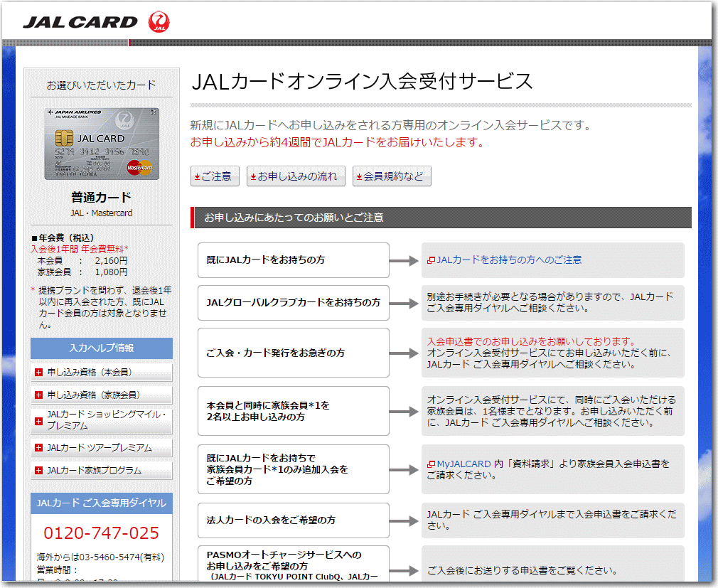Click 入会後1年間 年会費無料 red text

coord(79,249)
